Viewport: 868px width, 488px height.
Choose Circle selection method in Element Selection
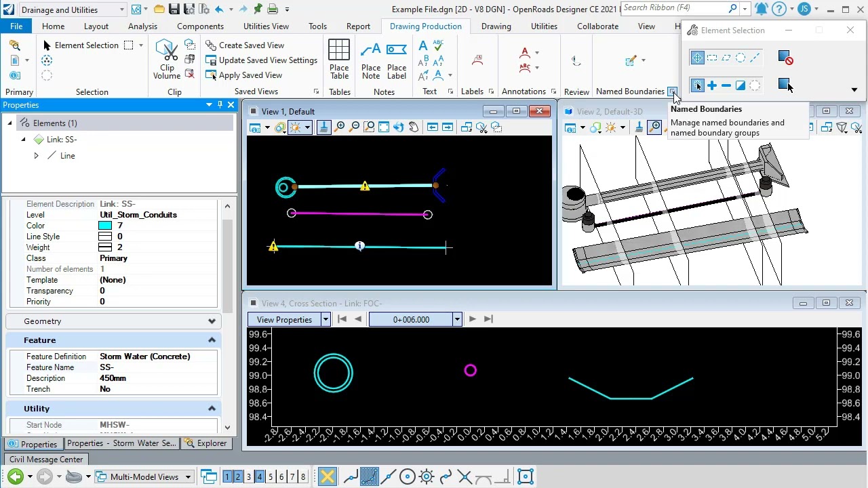pos(741,58)
